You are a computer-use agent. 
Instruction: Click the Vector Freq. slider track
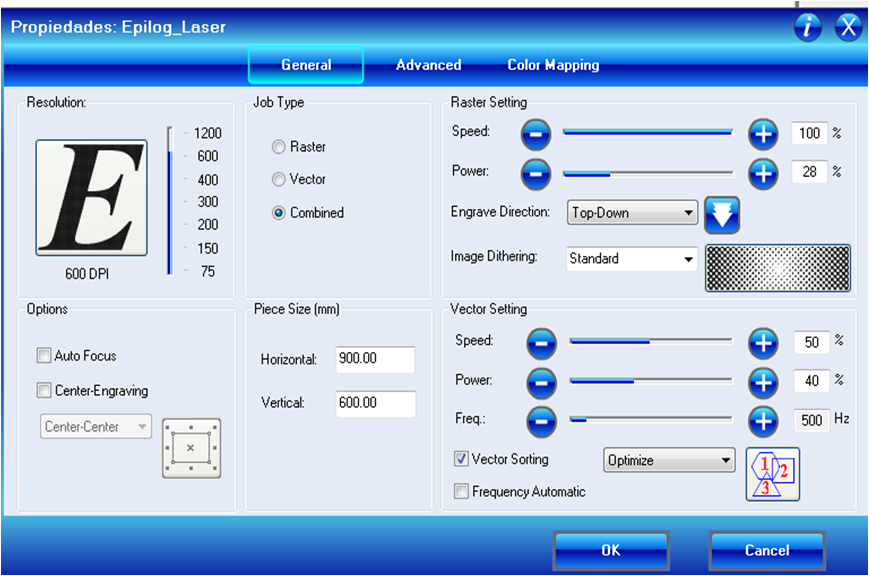(651, 420)
